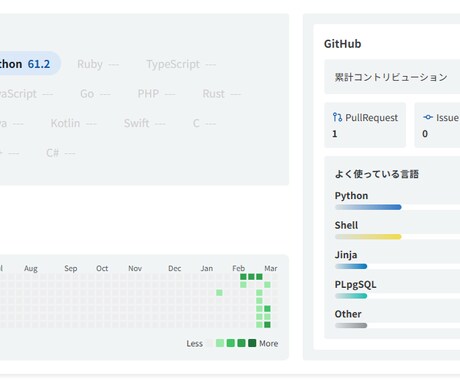Click the Less legend label
The width and height of the screenshot is (460, 380).
coord(195,344)
